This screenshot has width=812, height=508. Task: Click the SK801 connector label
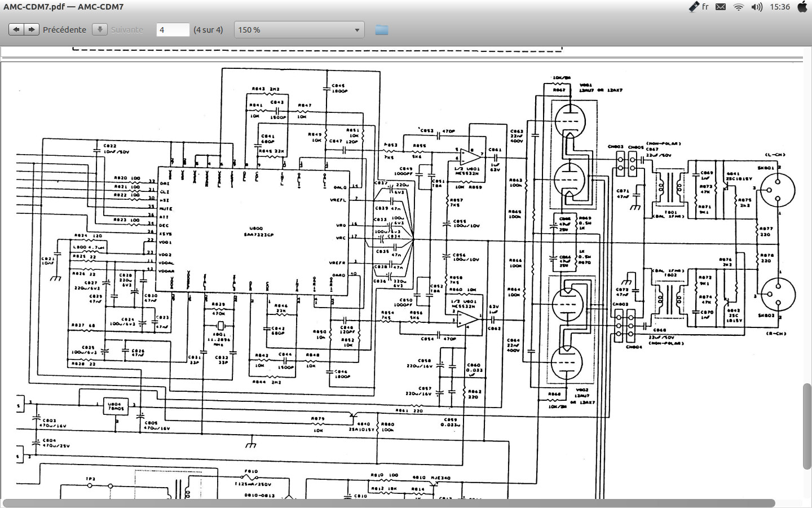point(766,168)
